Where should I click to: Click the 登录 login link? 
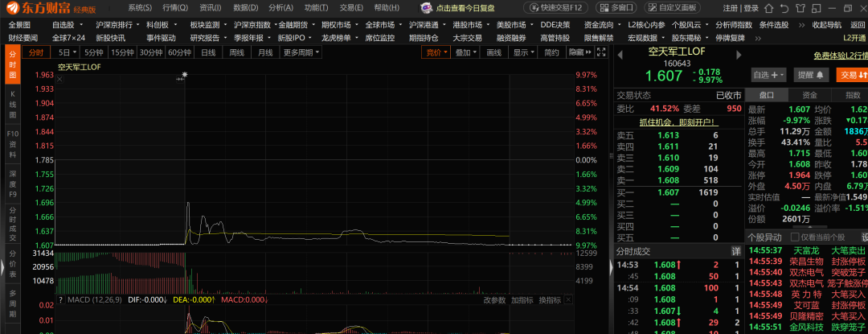(x=751, y=8)
